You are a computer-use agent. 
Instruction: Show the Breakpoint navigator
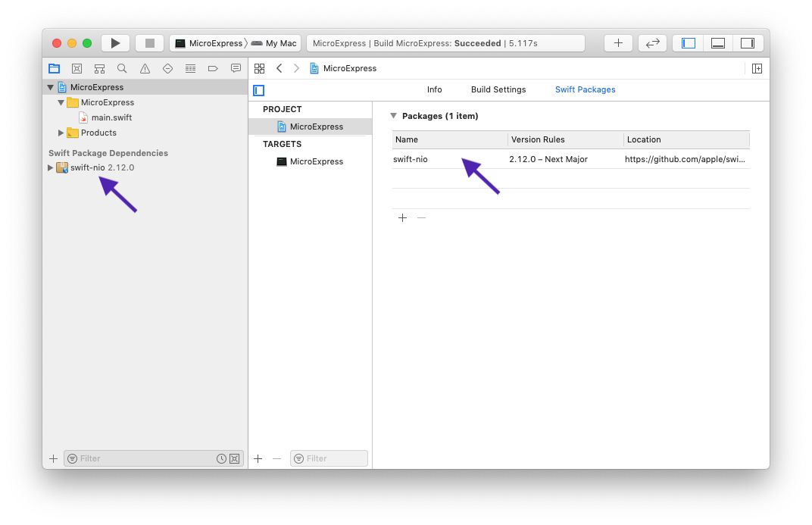click(213, 68)
